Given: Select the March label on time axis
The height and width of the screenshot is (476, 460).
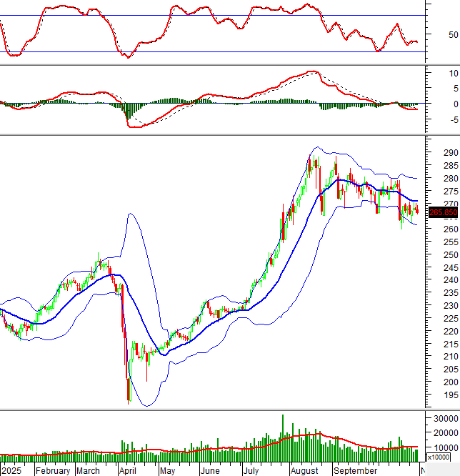Looking at the screenshot, I should [x=88, y=471].
